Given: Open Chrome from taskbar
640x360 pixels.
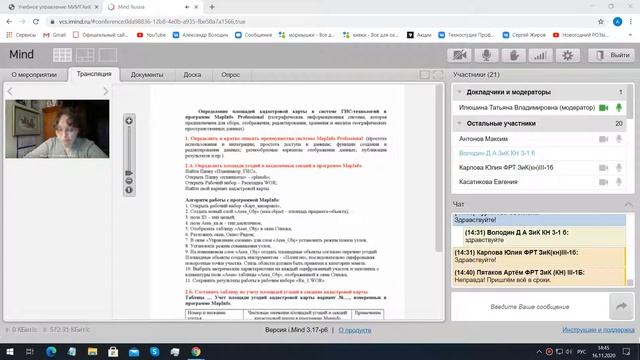Looking at the screenshot, I should [x=196, y=351].
